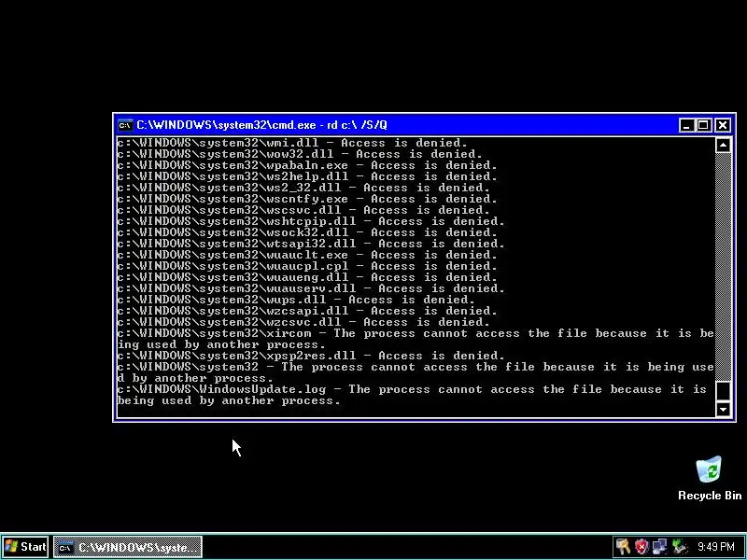Click the wow32.dll access denied line

pyautogui.click(x=300, y=154)
